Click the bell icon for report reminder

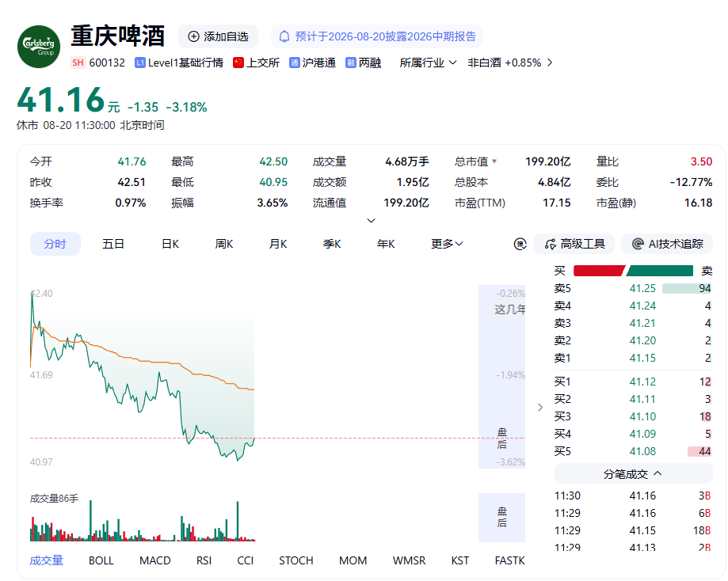click(x=284, y=36)
